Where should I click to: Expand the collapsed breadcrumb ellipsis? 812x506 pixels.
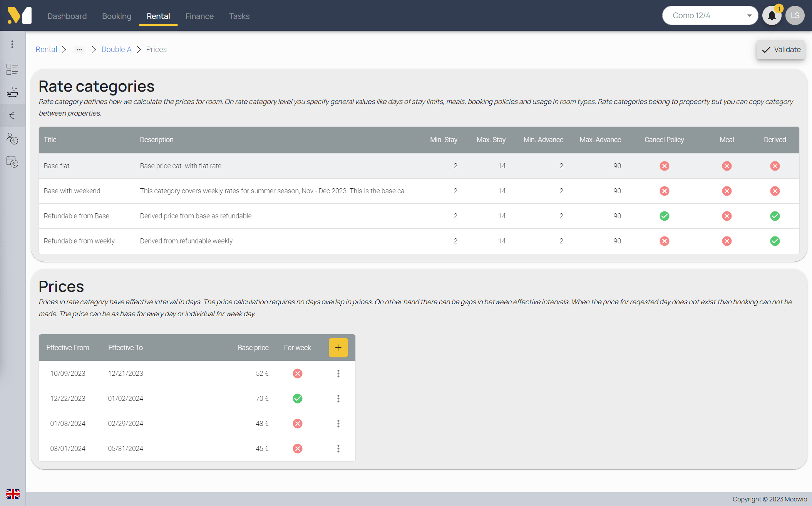pyautogui.click(x=79, y=50)
